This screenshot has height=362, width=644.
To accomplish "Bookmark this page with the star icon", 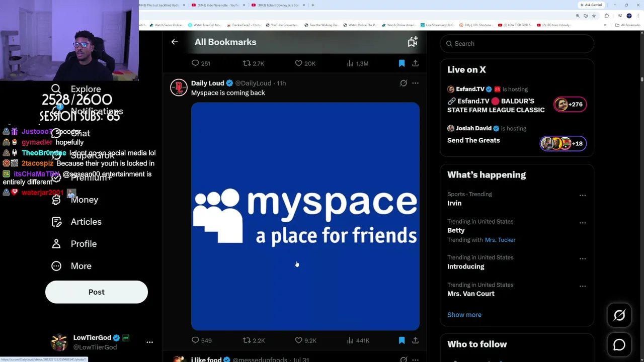I will tap(594, 16).
